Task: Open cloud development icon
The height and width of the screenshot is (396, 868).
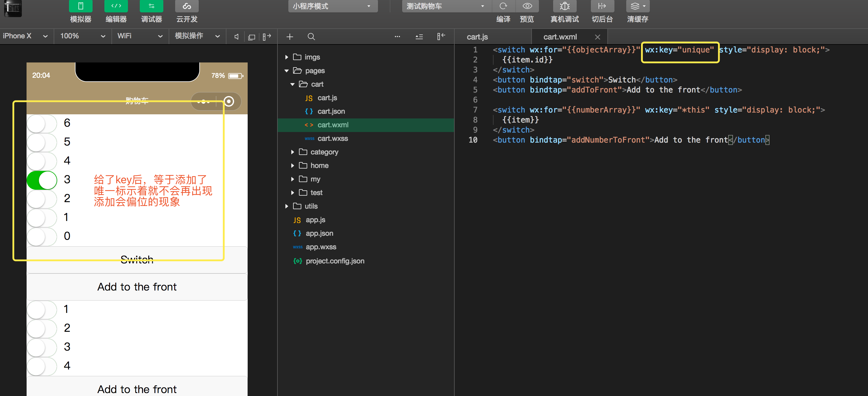Action: [x=187, y=6]
